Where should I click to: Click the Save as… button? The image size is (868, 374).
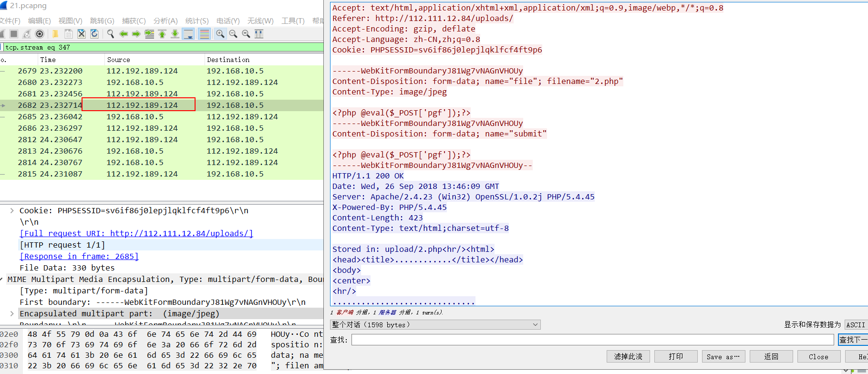[723, 356]
